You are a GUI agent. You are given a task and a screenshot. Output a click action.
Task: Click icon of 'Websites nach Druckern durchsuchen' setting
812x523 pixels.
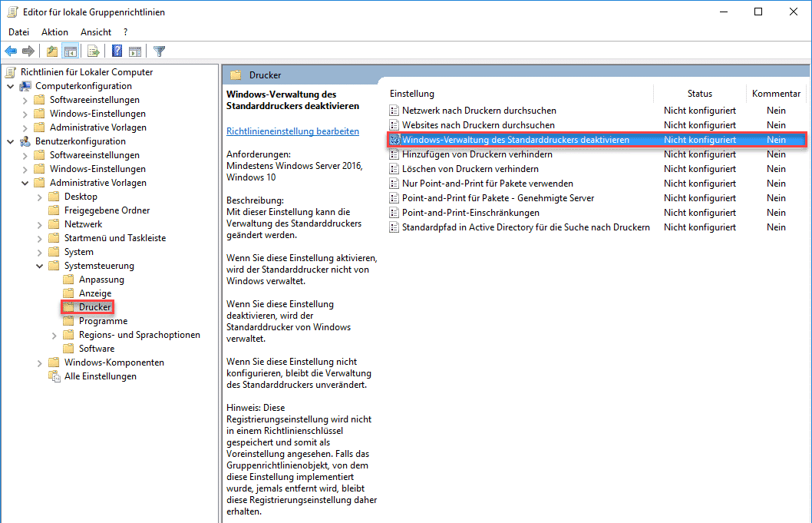coord(394,125)
